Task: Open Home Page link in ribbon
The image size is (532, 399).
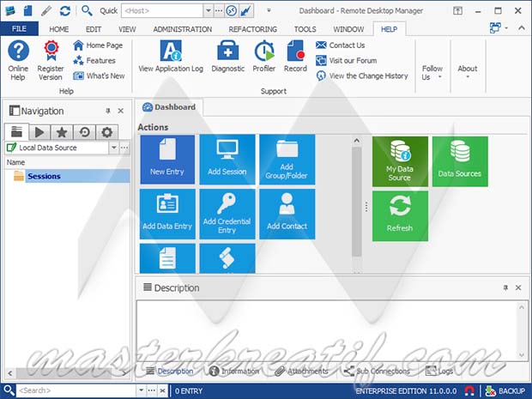Action: pyautogui.click(x=98, y=45)
